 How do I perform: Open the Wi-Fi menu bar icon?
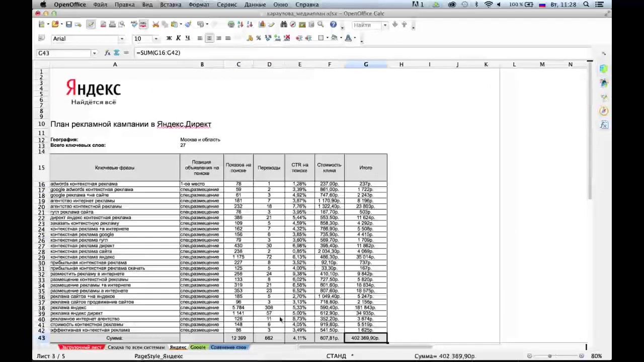pos(489,5)
